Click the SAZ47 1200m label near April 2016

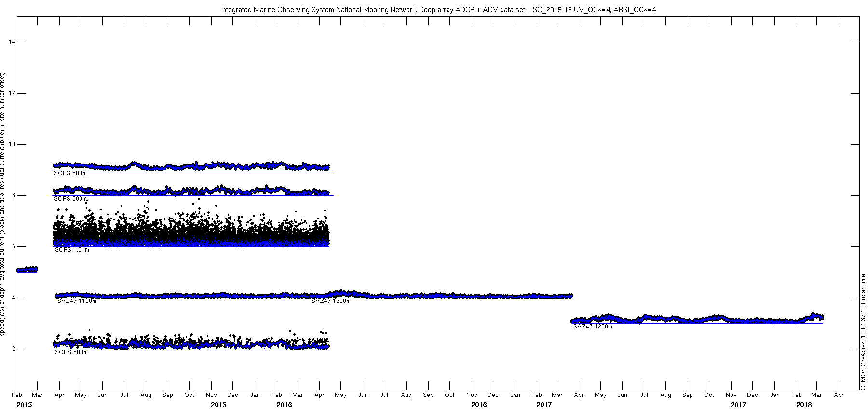(x=331, y=301)
